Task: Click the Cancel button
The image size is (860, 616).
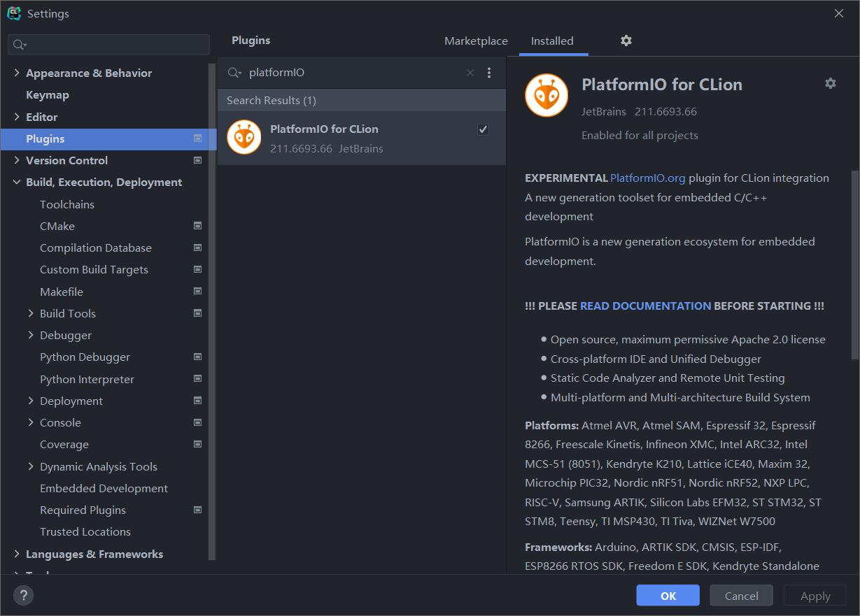Action: [741, 596]
